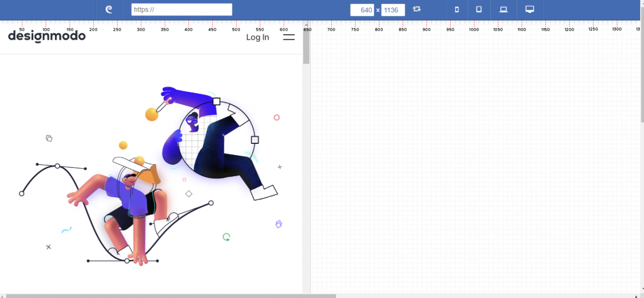The image size is (644, 298).
Task: Open the hamburger menu on designmodo page
Action: pos(289,37)
